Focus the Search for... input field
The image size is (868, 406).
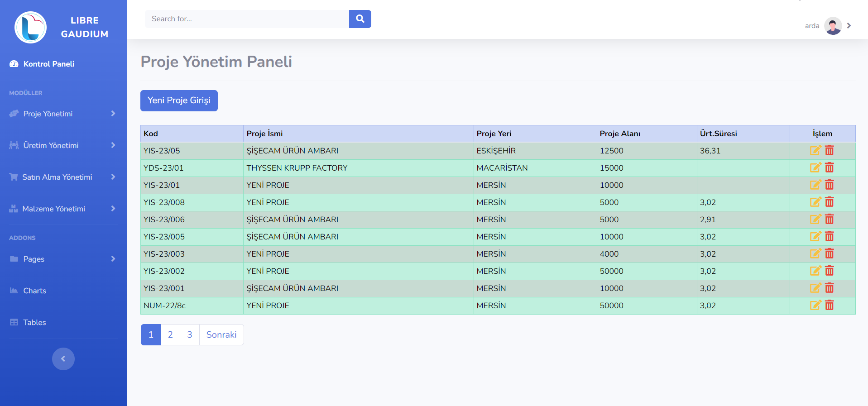coord(247,19)
